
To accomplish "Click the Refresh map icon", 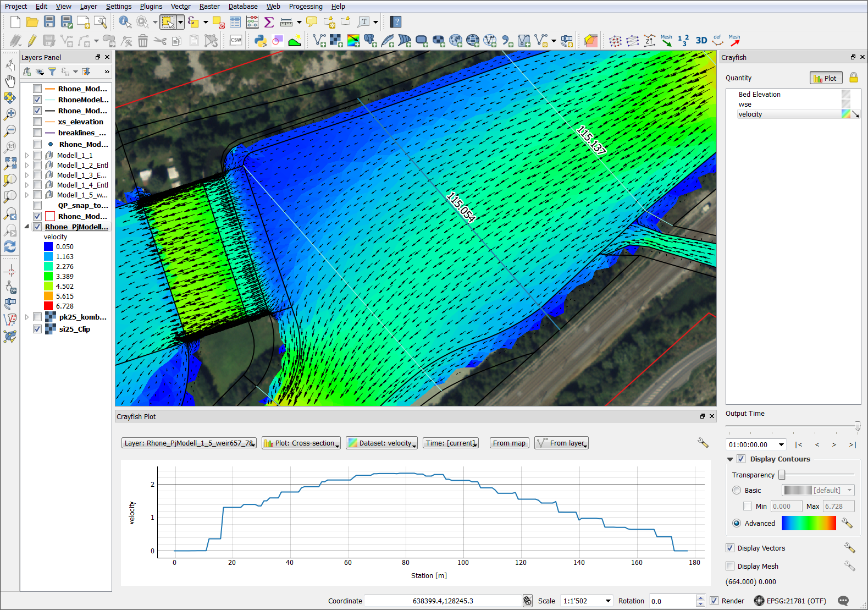I will coord(10,246).
